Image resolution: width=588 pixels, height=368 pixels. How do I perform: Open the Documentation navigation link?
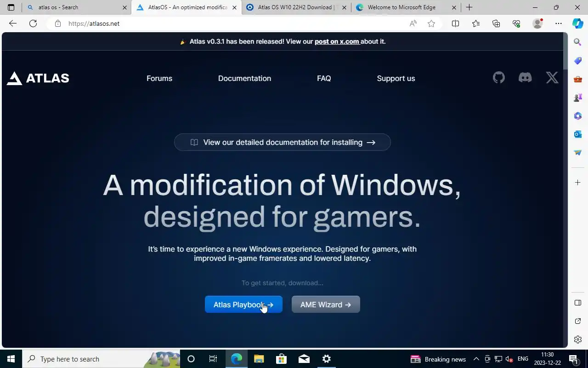click(244, 78)
